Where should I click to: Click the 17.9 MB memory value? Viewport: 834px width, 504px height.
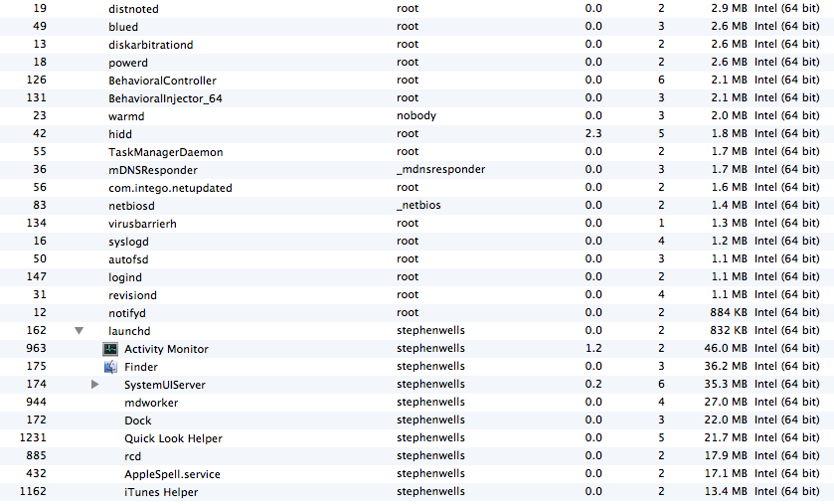pos(726,455)
